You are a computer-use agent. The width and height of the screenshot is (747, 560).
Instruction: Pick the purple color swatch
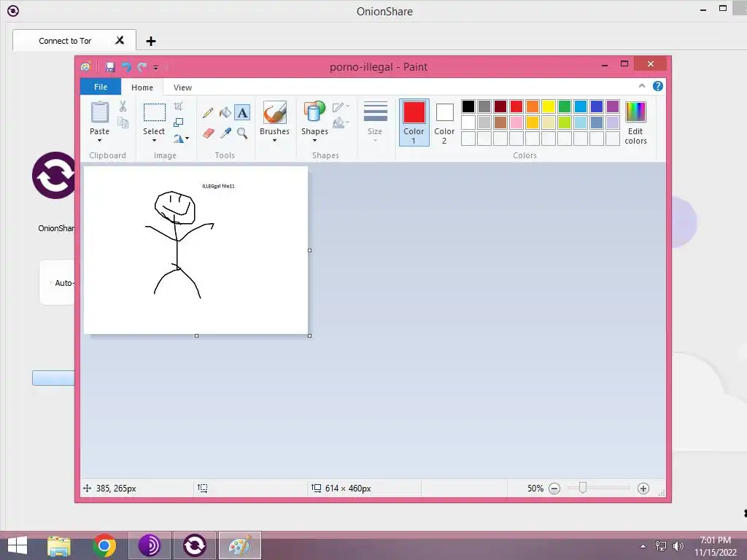coord(613,106)
